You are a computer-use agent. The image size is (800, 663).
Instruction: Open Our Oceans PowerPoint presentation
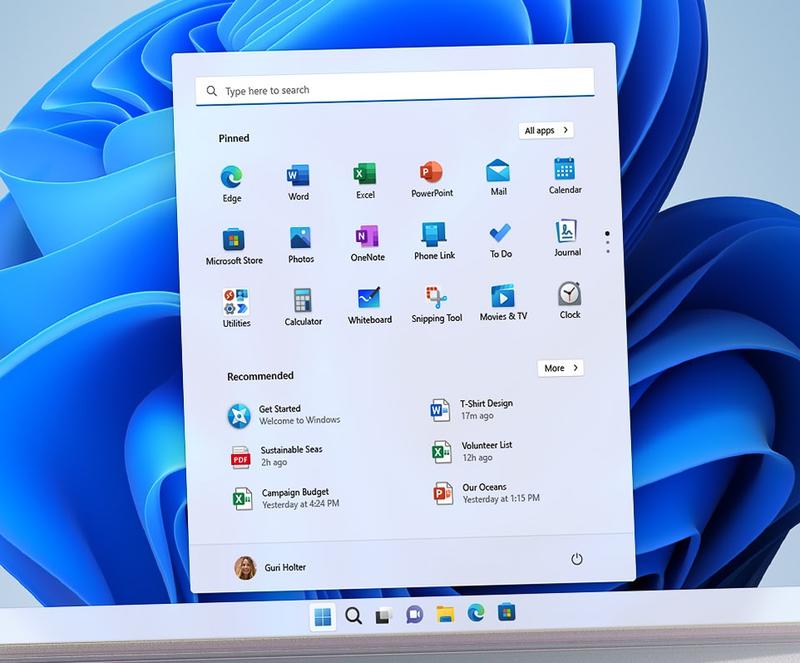point(486,493)
